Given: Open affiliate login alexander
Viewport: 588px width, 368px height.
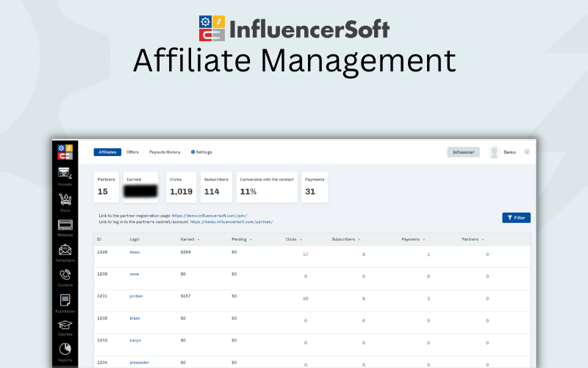Looking at the screenshot, I should point(139,363).
